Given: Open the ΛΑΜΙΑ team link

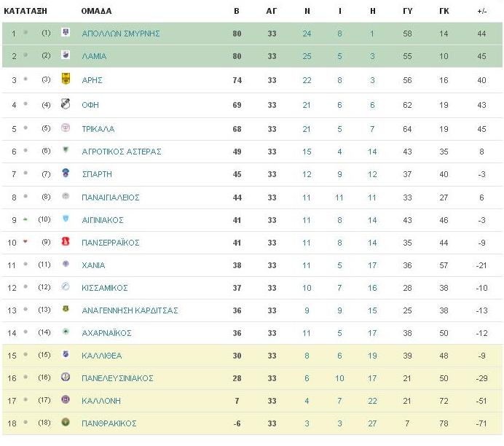Looking at the screenshot, I should tap(94, 56).
